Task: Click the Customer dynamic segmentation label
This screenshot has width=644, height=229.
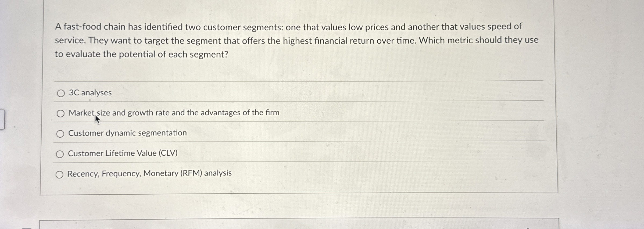Action: coord(128,133)
